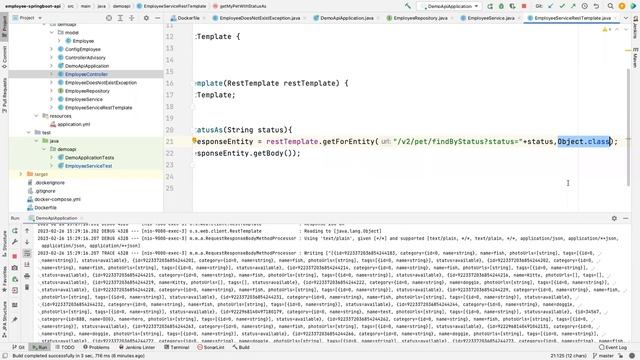Stop process icon in Run panel sidebar
The height and width of the screenshot is (360, 640).
coord(15,256)
